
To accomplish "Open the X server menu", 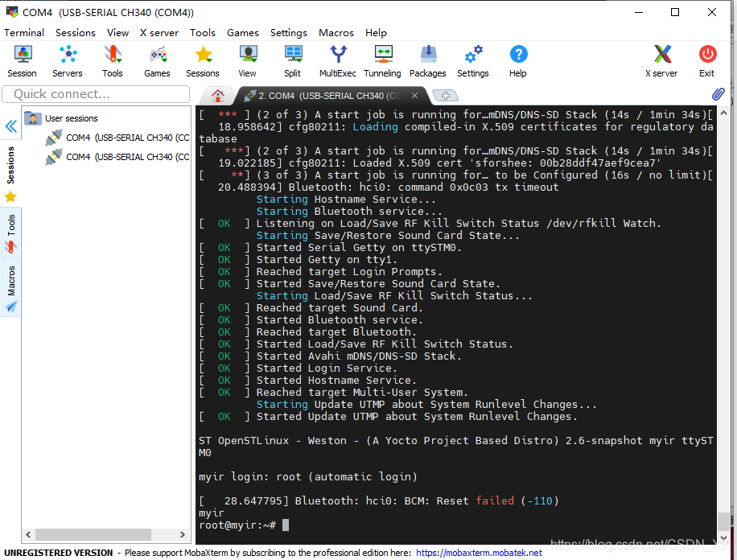I will coord(159,32).
